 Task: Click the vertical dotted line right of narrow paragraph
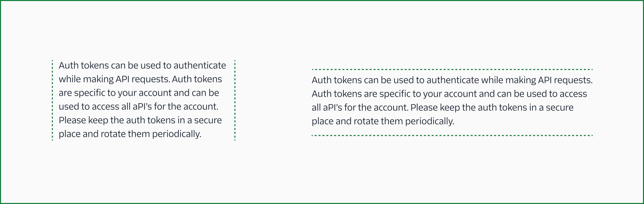point(235,100)
